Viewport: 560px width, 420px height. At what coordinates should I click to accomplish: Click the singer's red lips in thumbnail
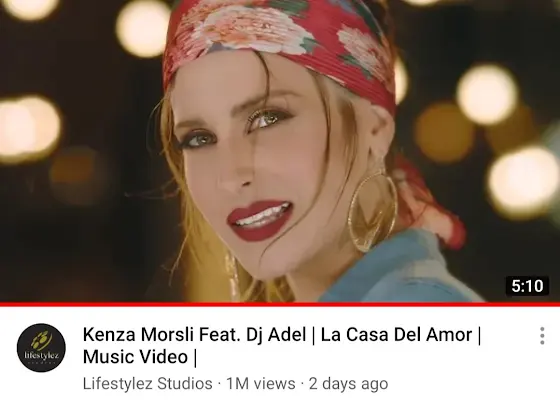coord(261,220)
